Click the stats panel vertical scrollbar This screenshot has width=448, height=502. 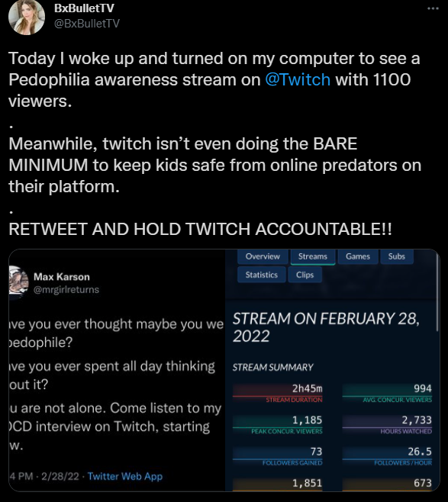(437, 291)
